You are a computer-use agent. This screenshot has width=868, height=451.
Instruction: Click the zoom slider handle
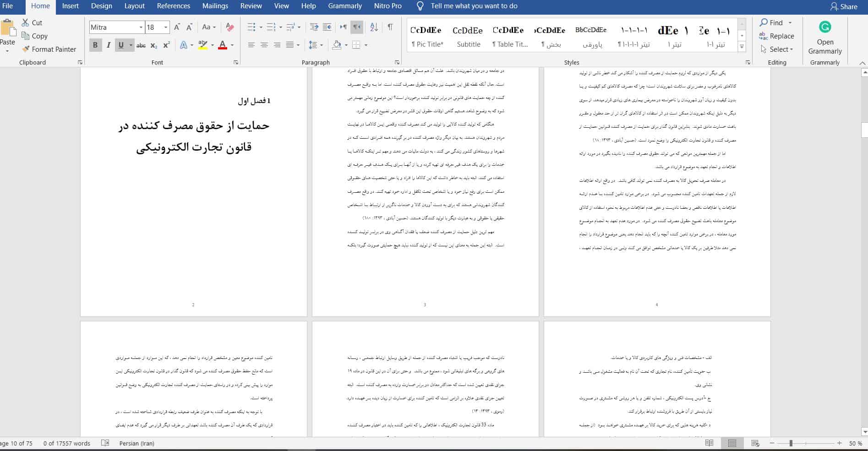(x=791, y=443)
